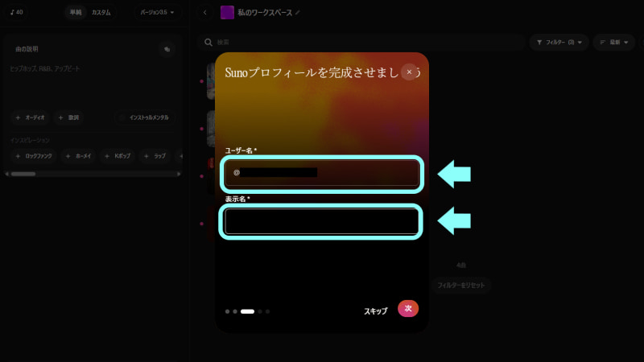This screenshot has height=362, width=644.
Task: Click the pencil icon to rename workspace
Action: 298,13
